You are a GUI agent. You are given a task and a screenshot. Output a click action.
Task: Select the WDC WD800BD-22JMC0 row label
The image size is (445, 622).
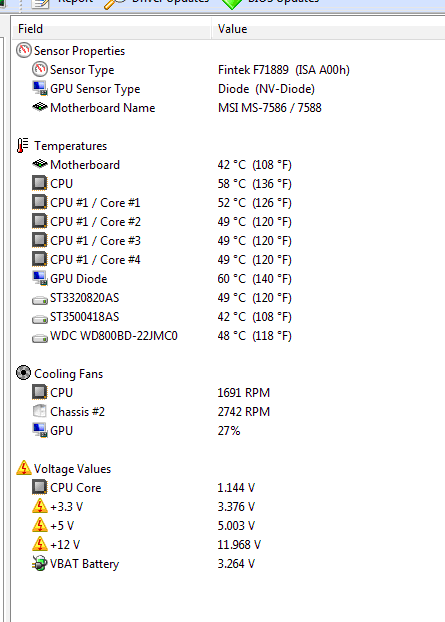[x=114, y=336]
